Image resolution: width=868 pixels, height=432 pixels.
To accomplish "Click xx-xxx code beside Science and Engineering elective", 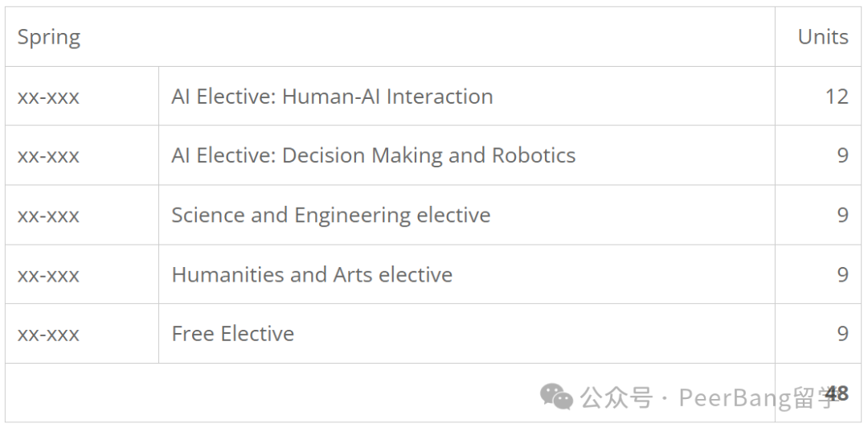I will click(x=48, y=216).
